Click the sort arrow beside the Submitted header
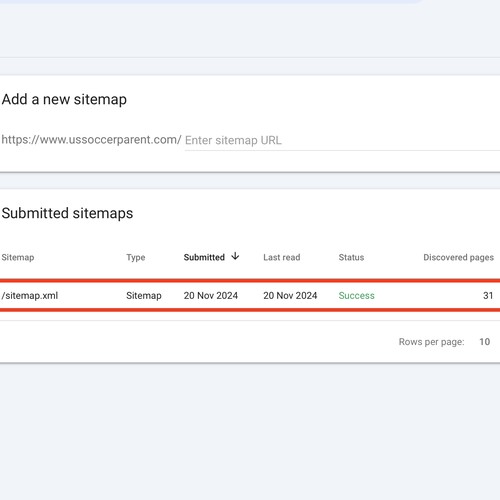The image size is (500, 500). 235,256
